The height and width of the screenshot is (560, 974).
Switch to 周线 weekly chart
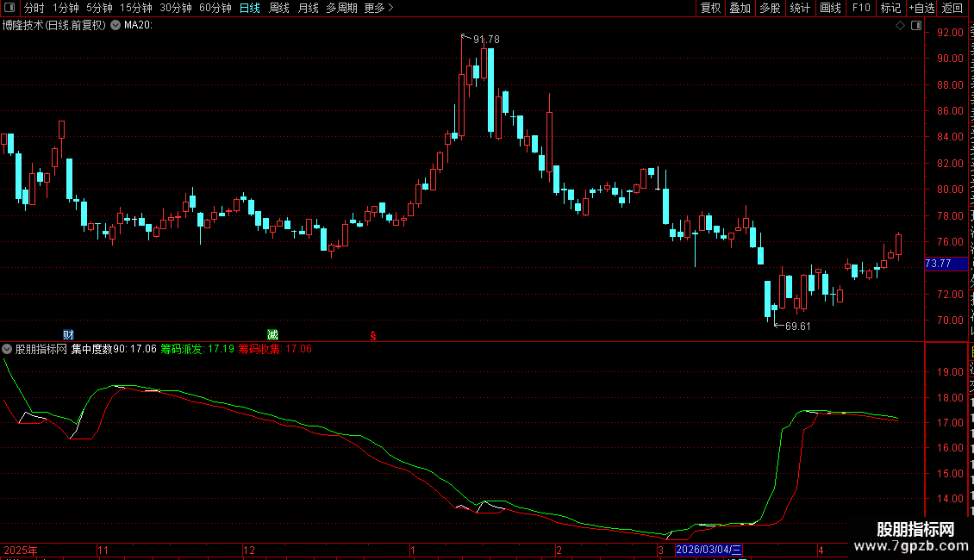(279, 8)
